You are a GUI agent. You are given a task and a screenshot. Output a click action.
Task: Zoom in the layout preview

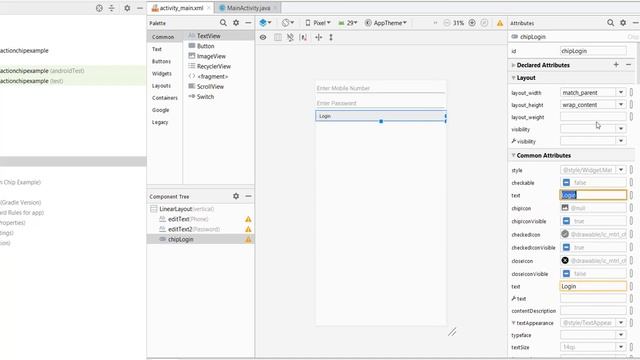(x=472, y=23)
